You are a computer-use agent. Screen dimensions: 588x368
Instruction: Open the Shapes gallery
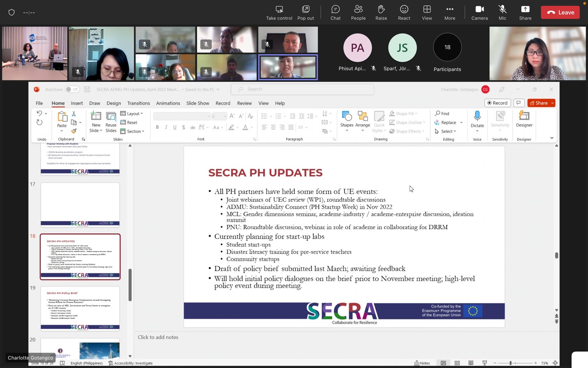pos(347,121)
